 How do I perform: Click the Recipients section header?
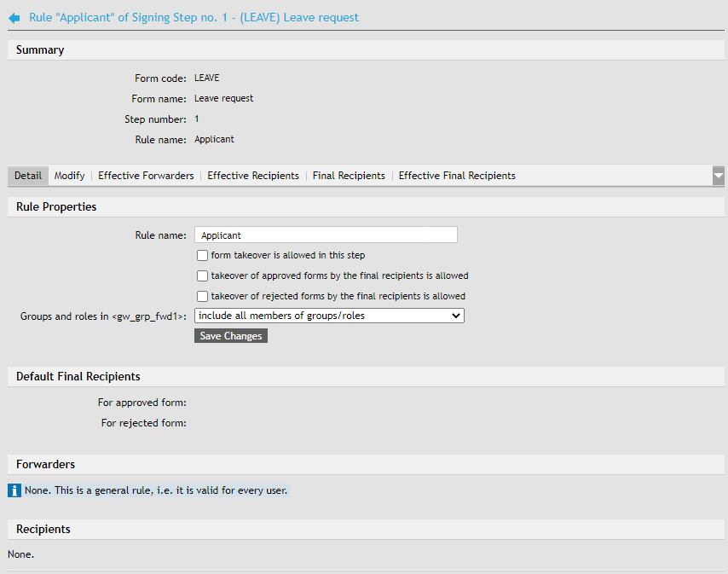(43, 529)
